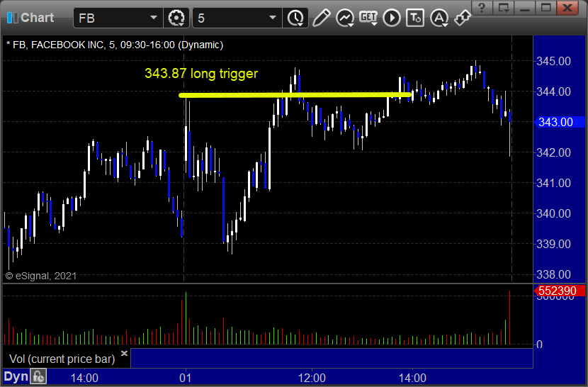Maximize the chart window

pyautogui.click(x=546, y=7)
